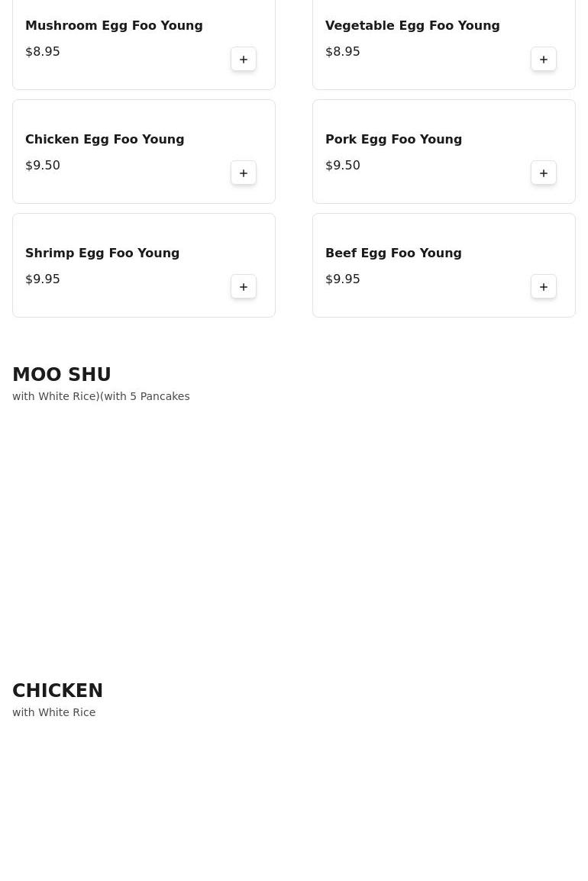This screenshot has width=588, height=881.
Task: Add Vegetable Egg Foo Young with plus icon
Action: pos(544,59)
